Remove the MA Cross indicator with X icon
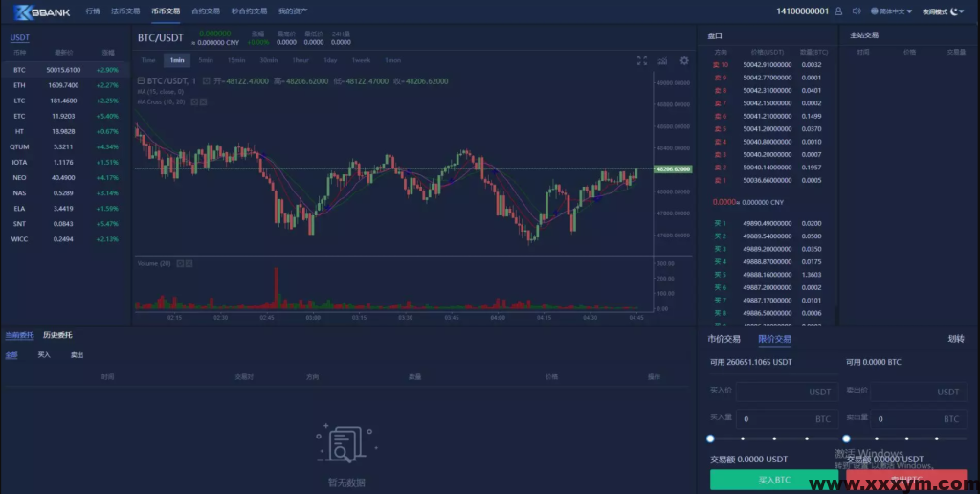Image resolution: width=980 pixels, height=494 pixels. tap(205, 101)
